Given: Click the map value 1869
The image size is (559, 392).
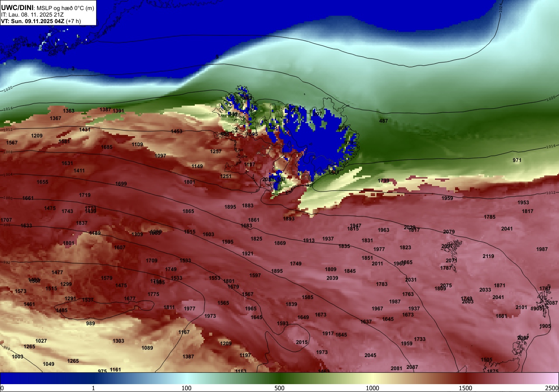Looking at the screenshot, I should 280,243.
